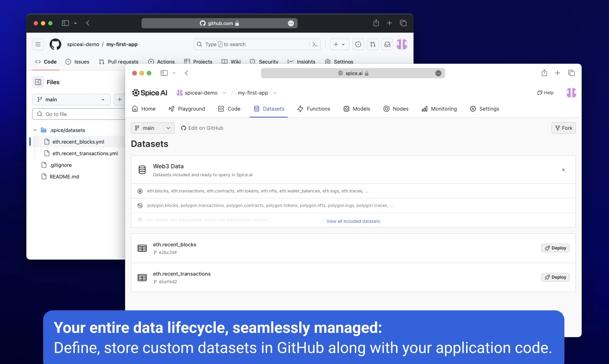This screenshot has width=609, height=364.
Task: Collapse the Files side panel icon
Action: [x=38, y=82]
